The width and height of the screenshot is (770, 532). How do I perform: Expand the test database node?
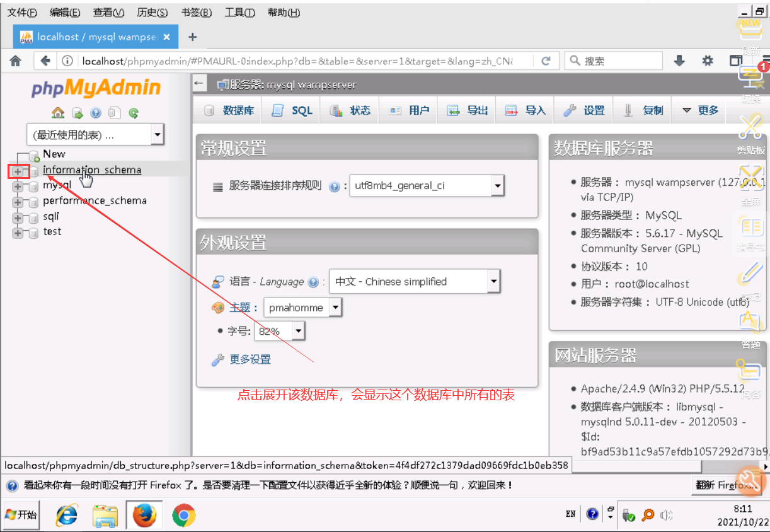[x=18, y=233]
